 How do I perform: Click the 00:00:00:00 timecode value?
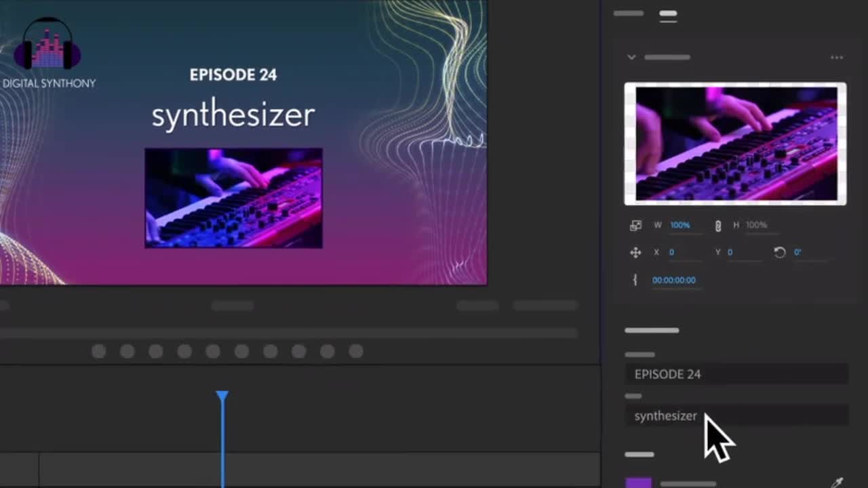tap(673, 280)
